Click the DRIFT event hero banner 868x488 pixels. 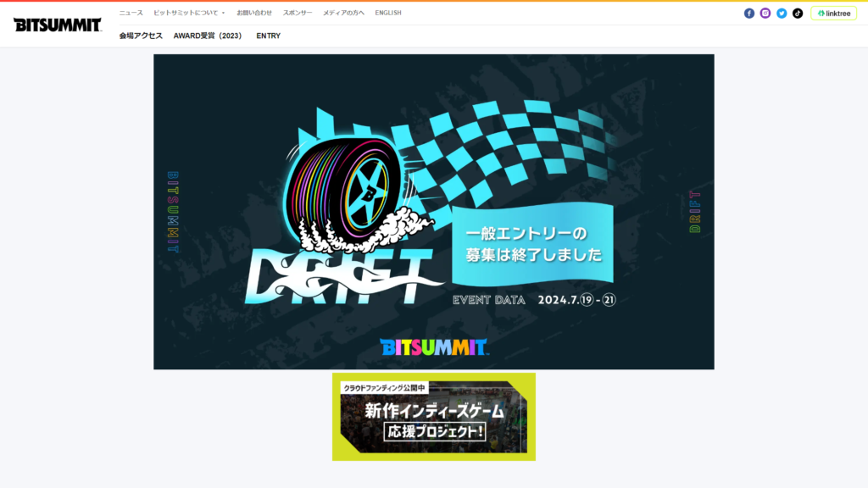[434, 212]
